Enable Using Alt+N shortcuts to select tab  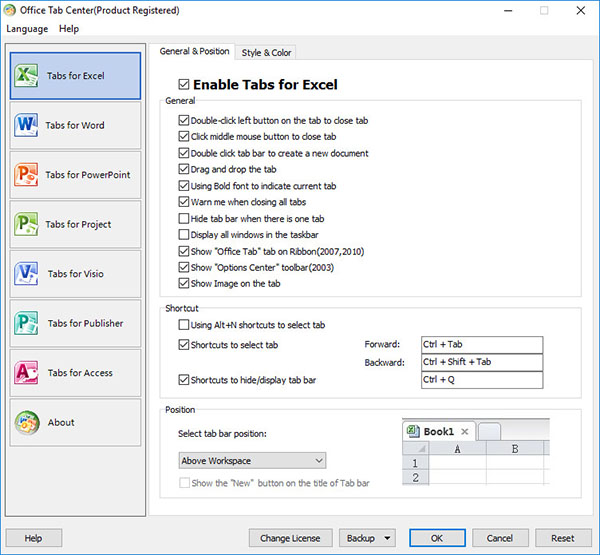click(184, 325)
